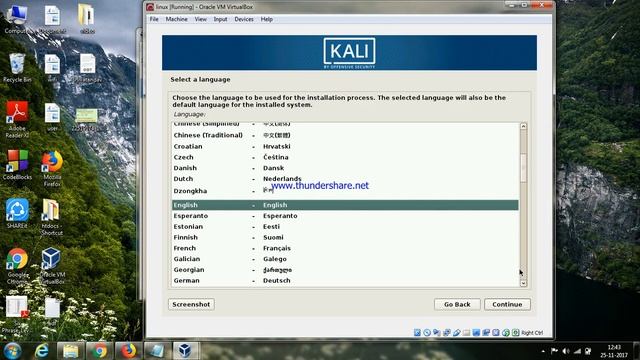The image size is (640, 360).
Task: Select French language row
Action: [x=345, y=248]
